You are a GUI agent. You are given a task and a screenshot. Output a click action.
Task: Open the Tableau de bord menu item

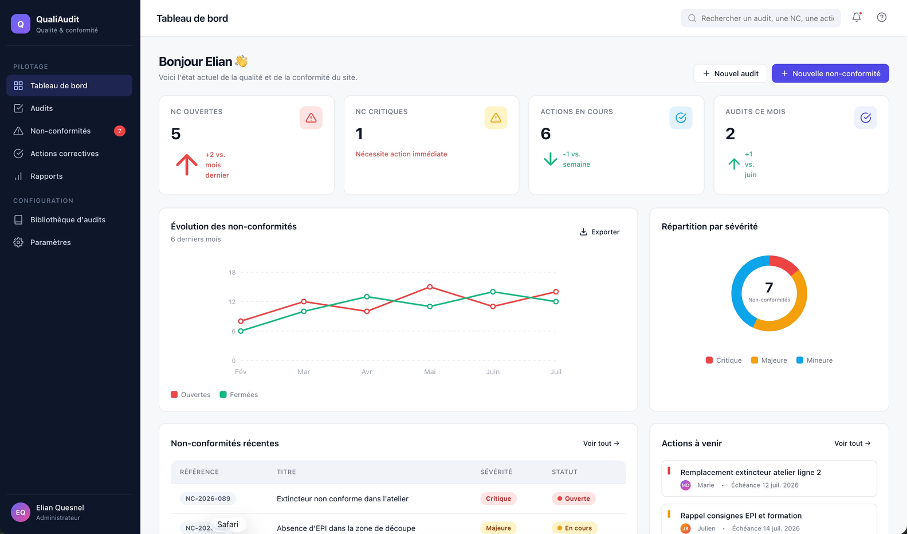(x=69, y=85)
